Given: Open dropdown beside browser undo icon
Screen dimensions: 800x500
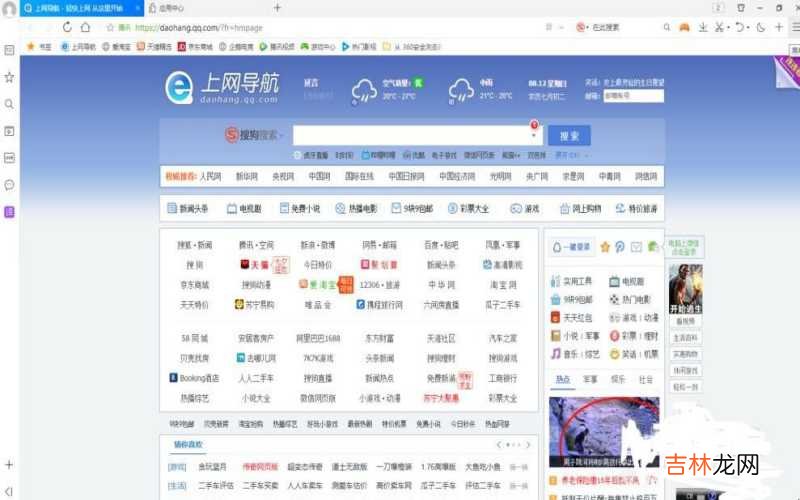Looking at the screenshot, I should (x=749, y=27).
